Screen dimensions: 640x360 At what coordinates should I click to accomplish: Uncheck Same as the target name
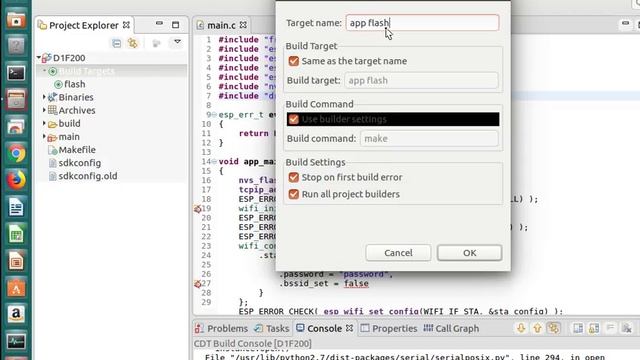pyautogui.click(x=293, y=61)
